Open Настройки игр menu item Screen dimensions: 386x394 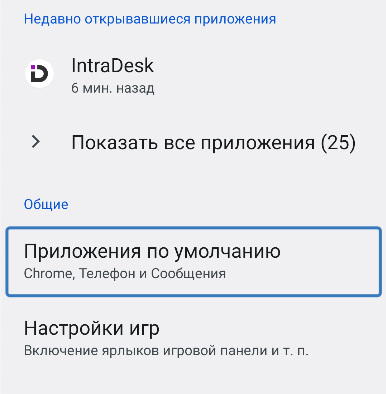pos(193,338)
